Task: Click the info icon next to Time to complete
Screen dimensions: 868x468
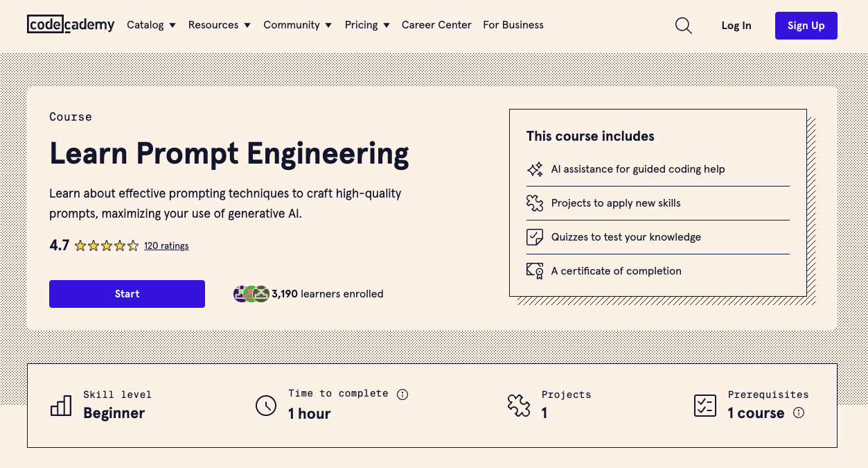Action: pyautogui.click(x=402, y=394)
